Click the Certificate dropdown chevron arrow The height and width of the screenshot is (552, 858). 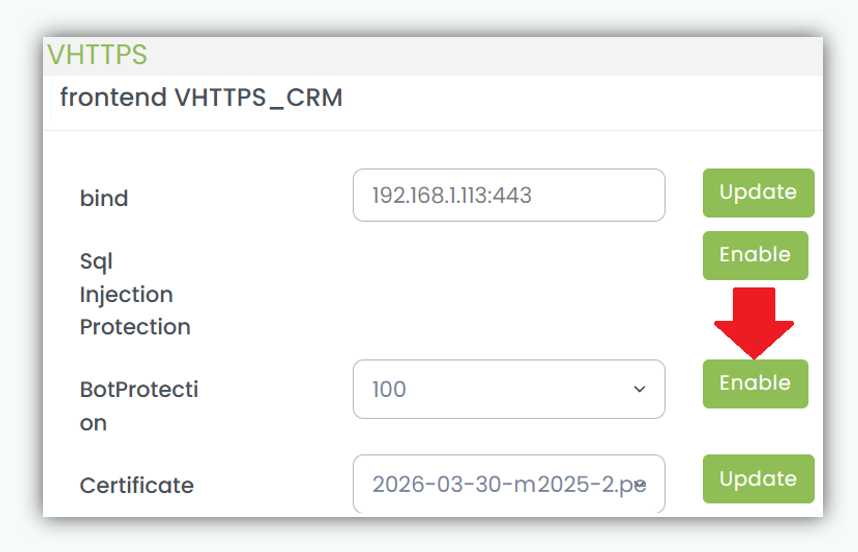coord(639,485)
